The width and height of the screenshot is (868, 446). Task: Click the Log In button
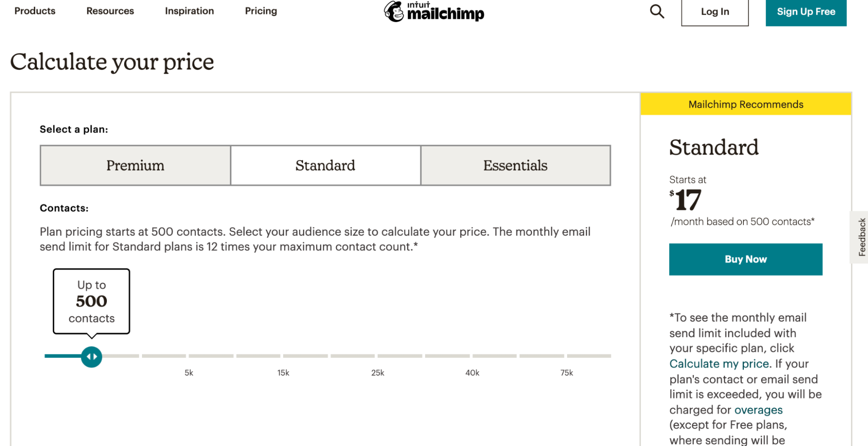click(x=715, y=12)
